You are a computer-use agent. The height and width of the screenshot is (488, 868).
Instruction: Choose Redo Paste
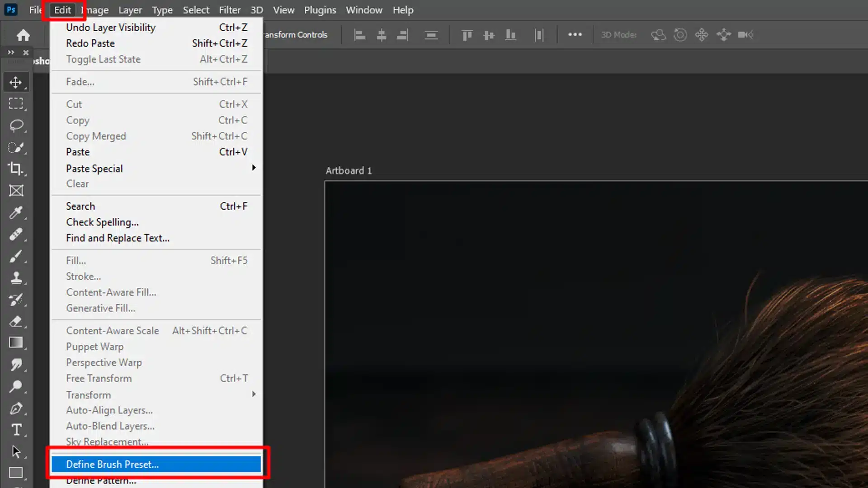[156, 43]
